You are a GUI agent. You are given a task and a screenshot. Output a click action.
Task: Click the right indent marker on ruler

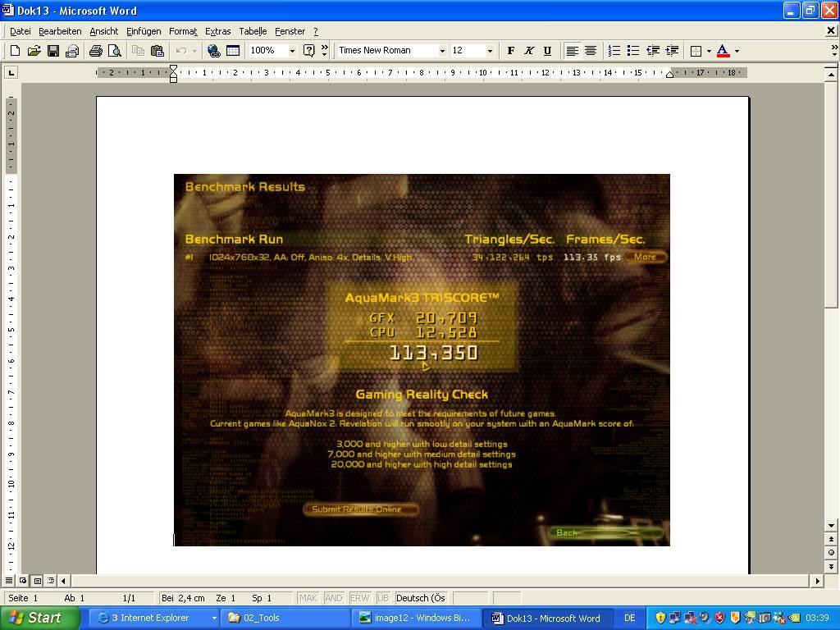[x=669, y=75]
